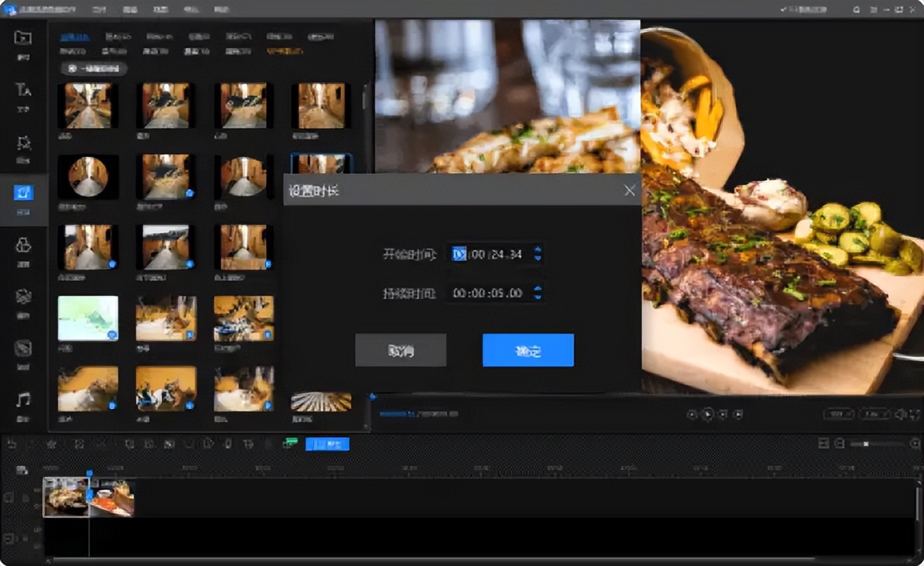The width and height of the screenshot is (924, 566).
Task: Click the fullscreen icon in preview controls
Action: pyautogui.click(x=915, y=414)
